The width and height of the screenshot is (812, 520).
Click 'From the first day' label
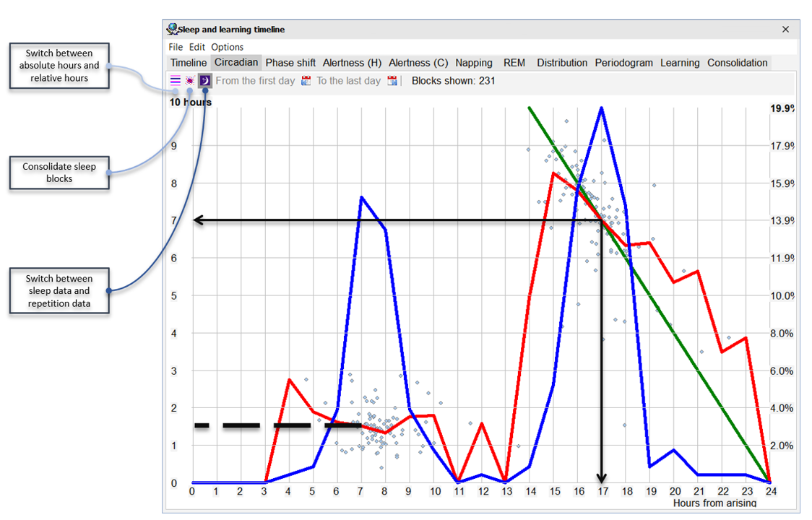(x=255, y=81)
